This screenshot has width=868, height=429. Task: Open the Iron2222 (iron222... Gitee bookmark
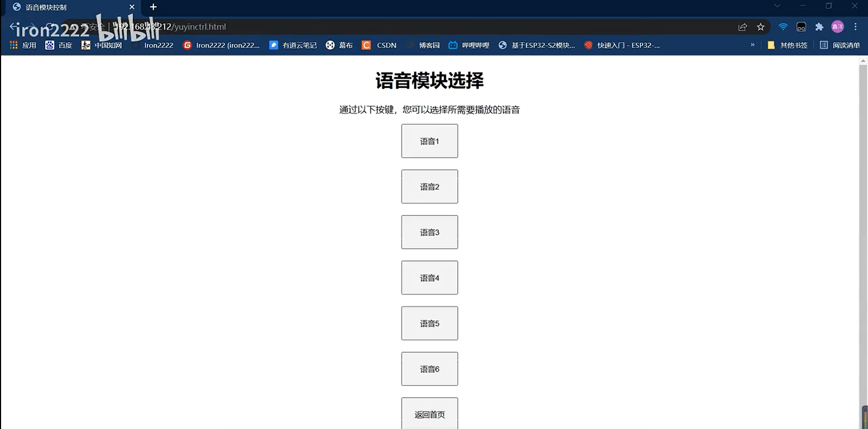[x=221, y=45]
